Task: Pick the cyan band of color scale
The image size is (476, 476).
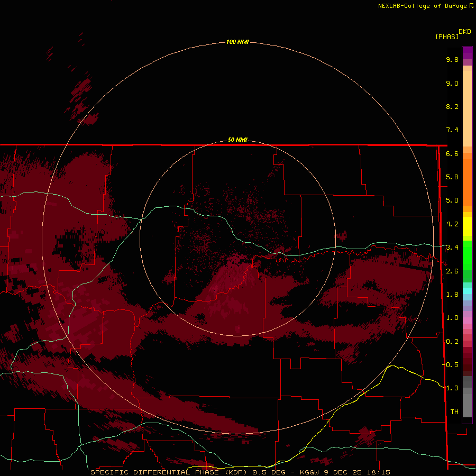Action: 467,291
